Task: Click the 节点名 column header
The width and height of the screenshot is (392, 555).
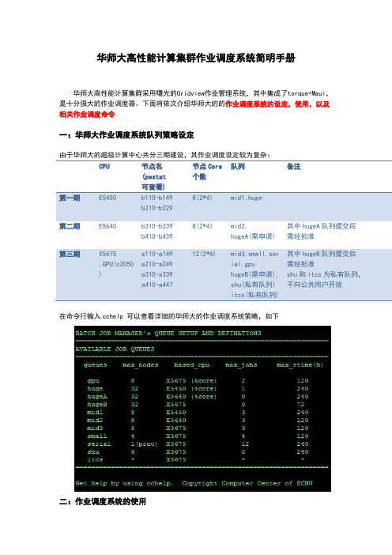Action: click(x=154, y=176)
